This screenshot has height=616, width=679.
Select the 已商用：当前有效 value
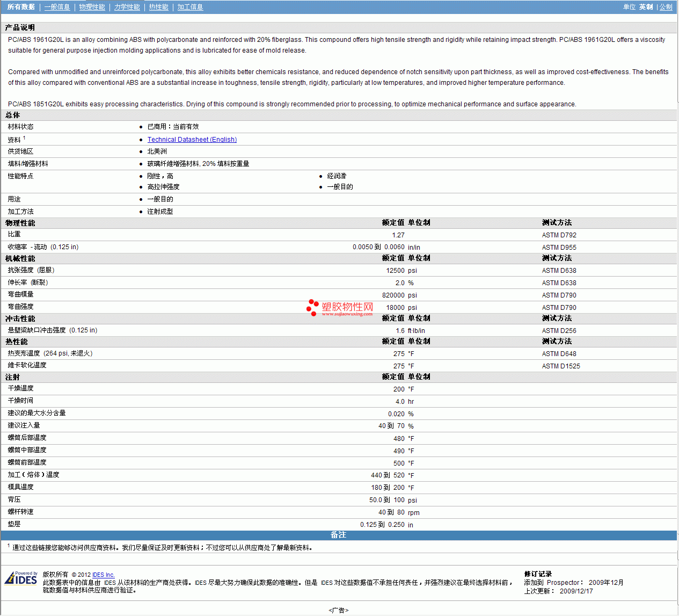point(173,127)
